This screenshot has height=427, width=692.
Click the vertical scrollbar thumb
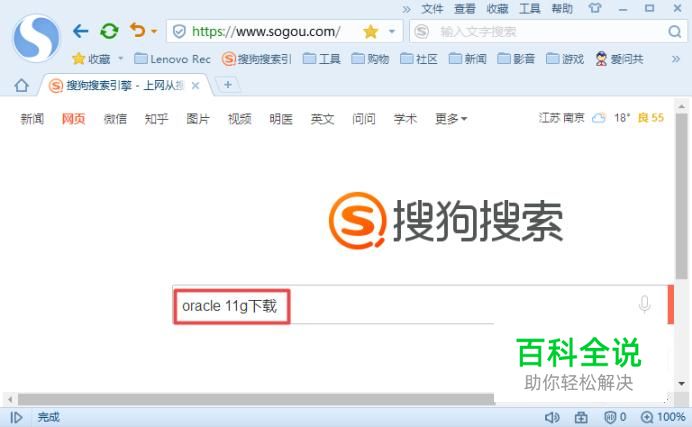coord(682,196)
